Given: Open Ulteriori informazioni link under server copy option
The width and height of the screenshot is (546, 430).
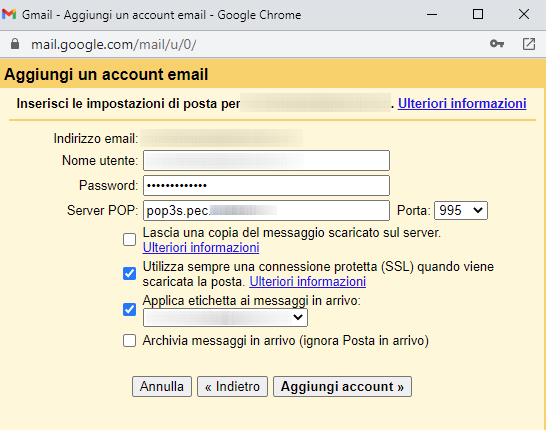Looking at the screenshot, I should (x=201, y=248).
